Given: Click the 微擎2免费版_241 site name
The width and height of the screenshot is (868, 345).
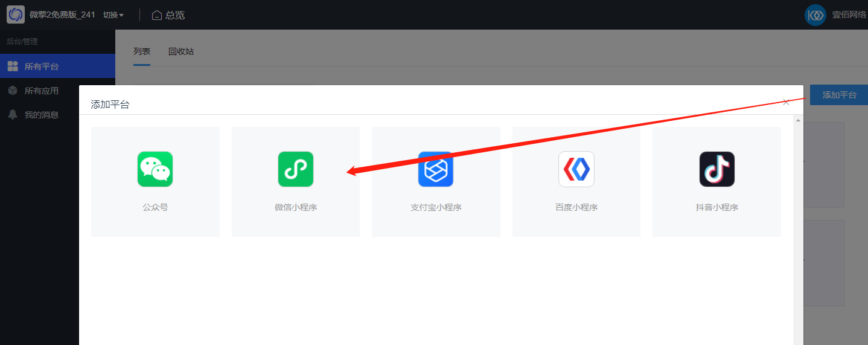Looking at the screenshot, I should (63, 15).
